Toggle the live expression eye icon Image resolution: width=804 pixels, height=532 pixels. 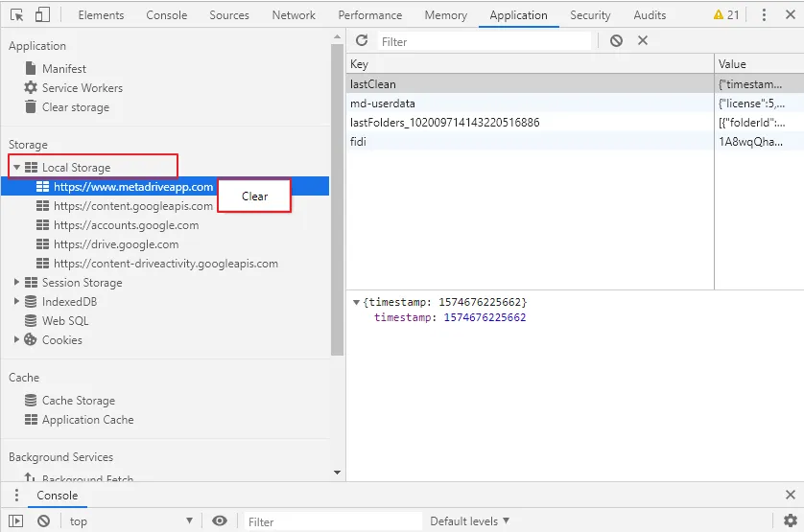(220, 520)
